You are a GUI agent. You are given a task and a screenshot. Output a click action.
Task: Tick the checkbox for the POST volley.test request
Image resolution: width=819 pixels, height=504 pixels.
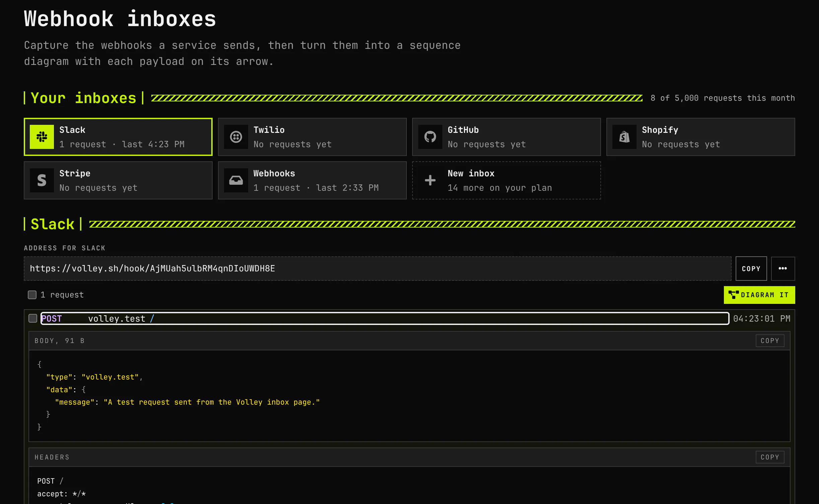point(33,318)
